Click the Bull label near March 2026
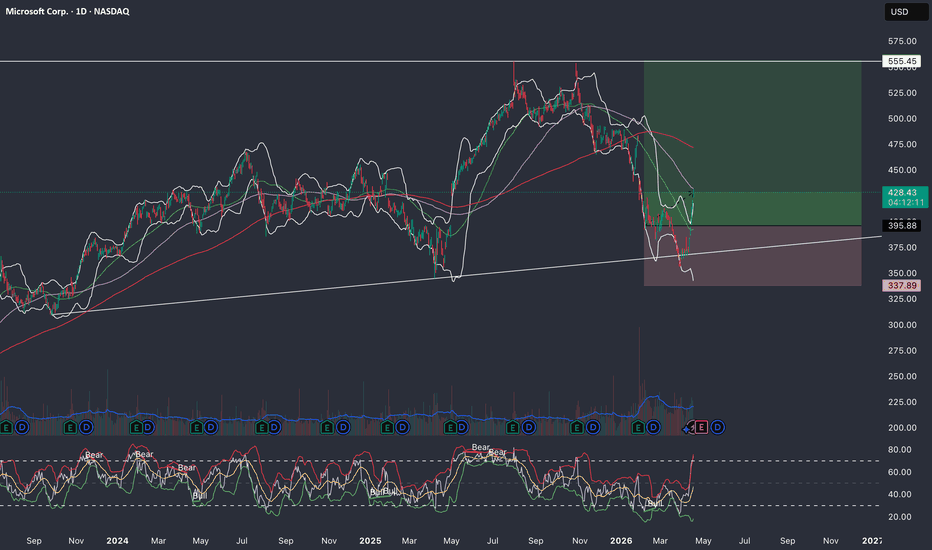 click(x=654, y=502)
